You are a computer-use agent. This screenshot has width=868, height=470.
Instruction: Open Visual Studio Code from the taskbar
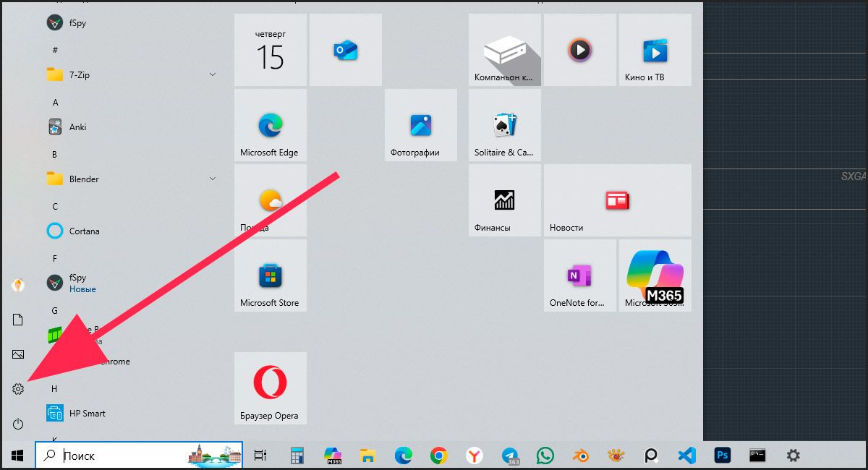click(x=686, y=456)
